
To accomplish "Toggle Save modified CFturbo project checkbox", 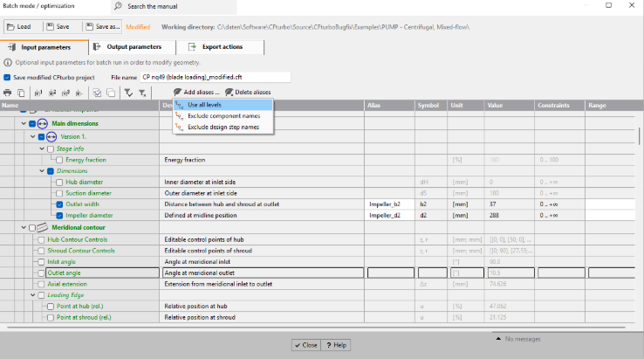I will 7,78.
